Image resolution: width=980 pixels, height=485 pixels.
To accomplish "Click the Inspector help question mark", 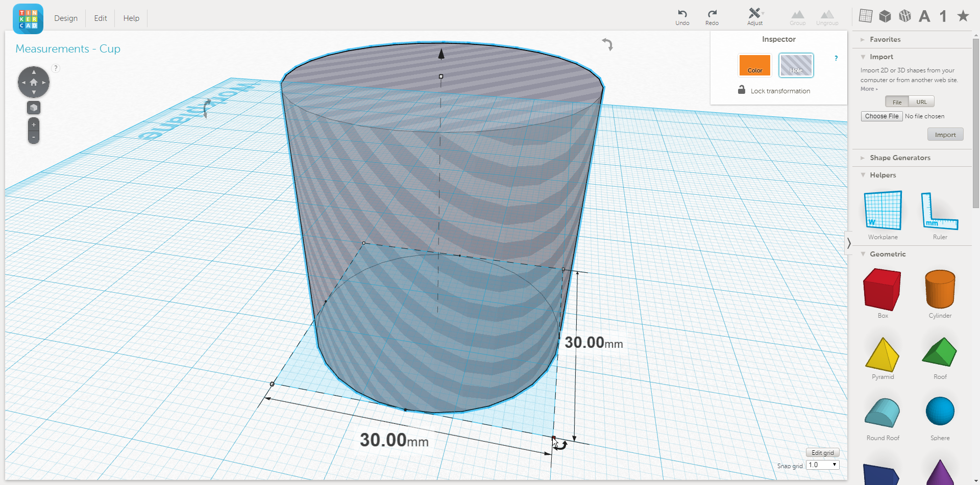I will click(x=836, y=58).
